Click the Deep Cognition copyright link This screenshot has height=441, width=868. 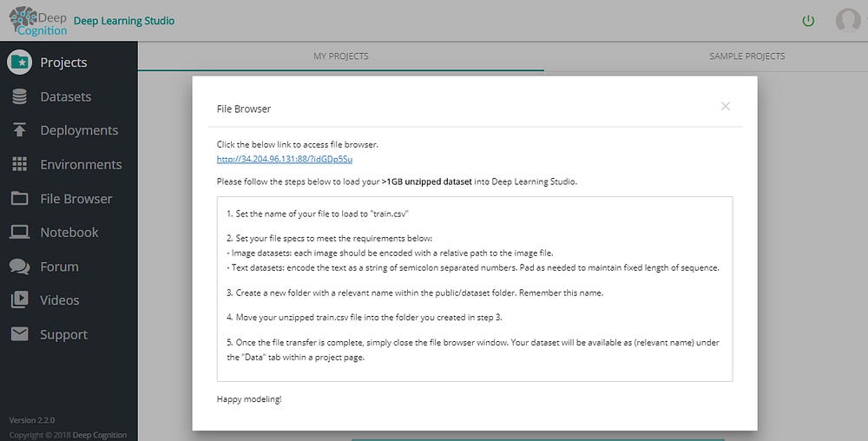(99, 435)
